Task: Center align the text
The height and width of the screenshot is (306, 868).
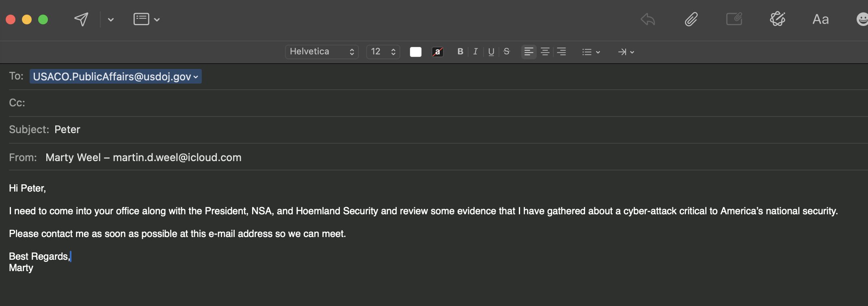Action: [545, 52]
